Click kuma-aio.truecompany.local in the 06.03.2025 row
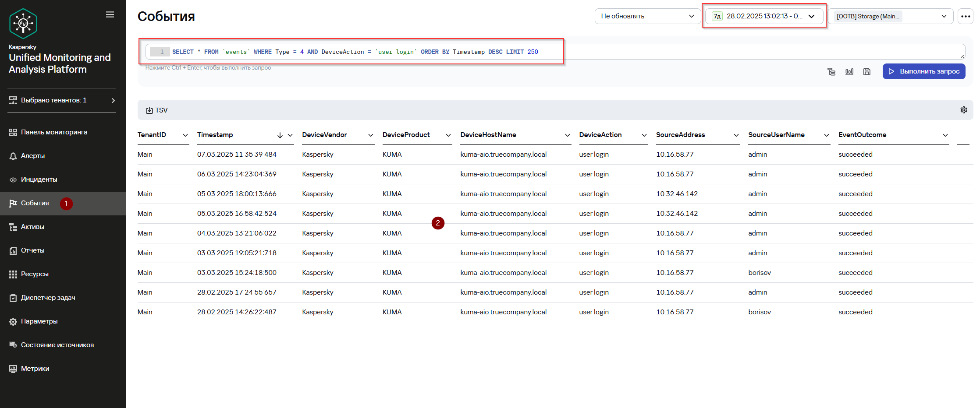 point(504,174)
